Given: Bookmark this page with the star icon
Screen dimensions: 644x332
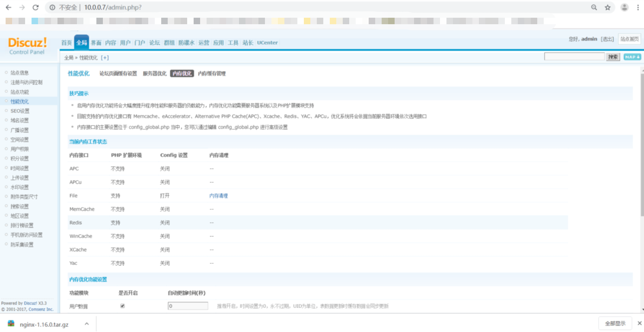Looking at the screenshot, I should [x=608, y=7].
